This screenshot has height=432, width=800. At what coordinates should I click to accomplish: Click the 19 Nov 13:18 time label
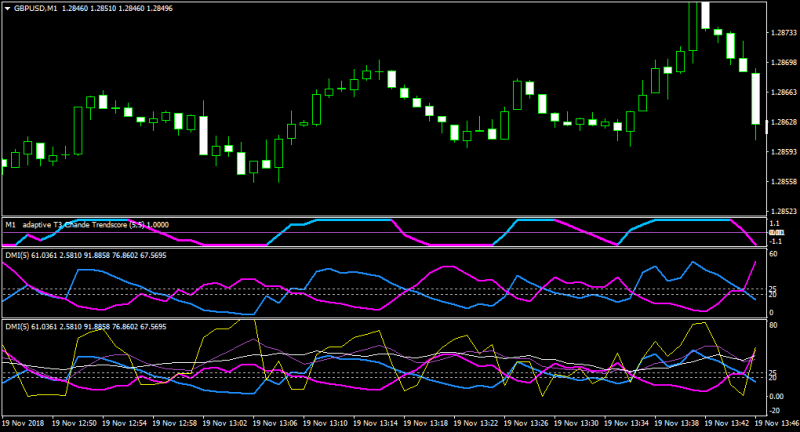point(426,423)
